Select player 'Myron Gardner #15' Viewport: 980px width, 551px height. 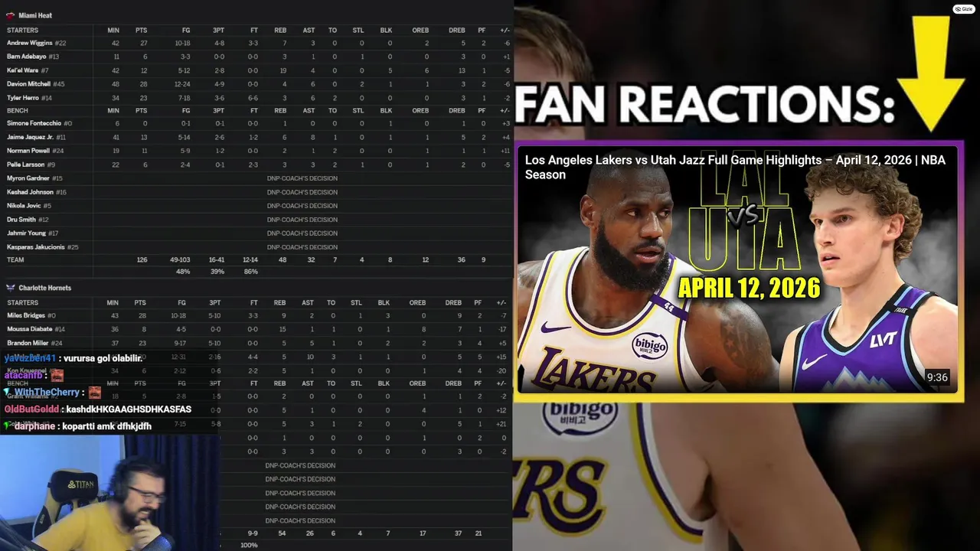pos(34,178)
